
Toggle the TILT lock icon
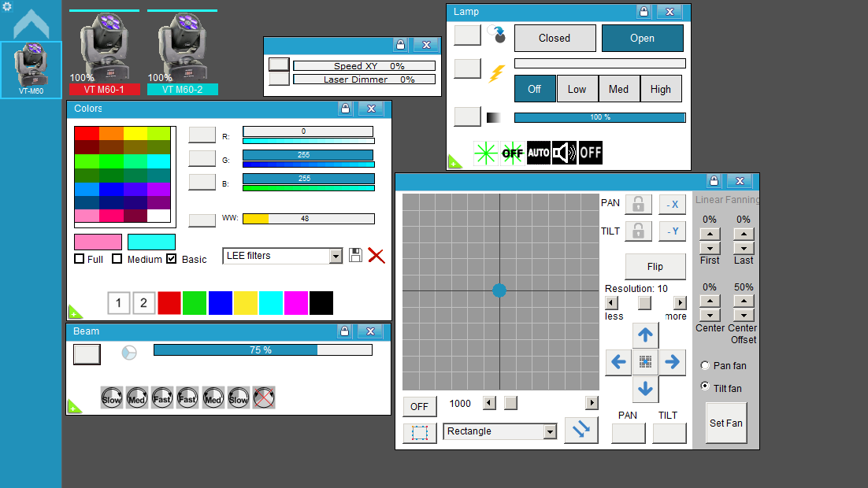point(638,231)
